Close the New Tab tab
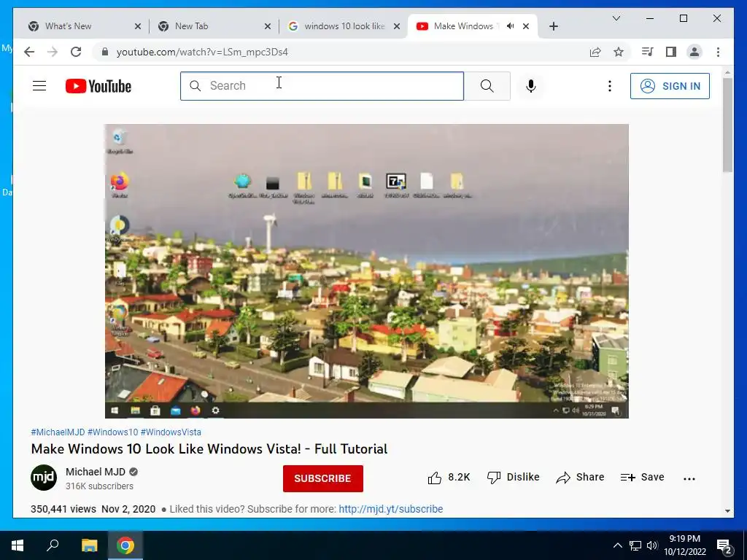This screenshot has height=560, width=747. pos(268,26)
